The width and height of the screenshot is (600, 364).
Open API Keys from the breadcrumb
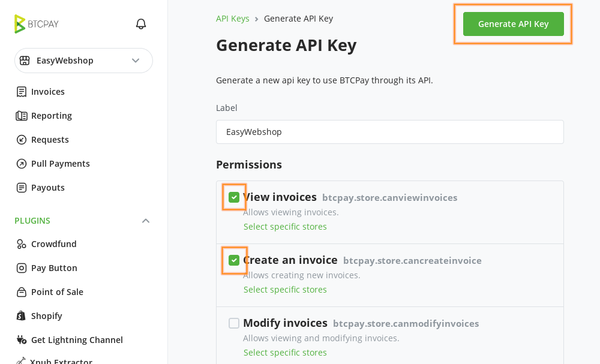click(233, 19)
